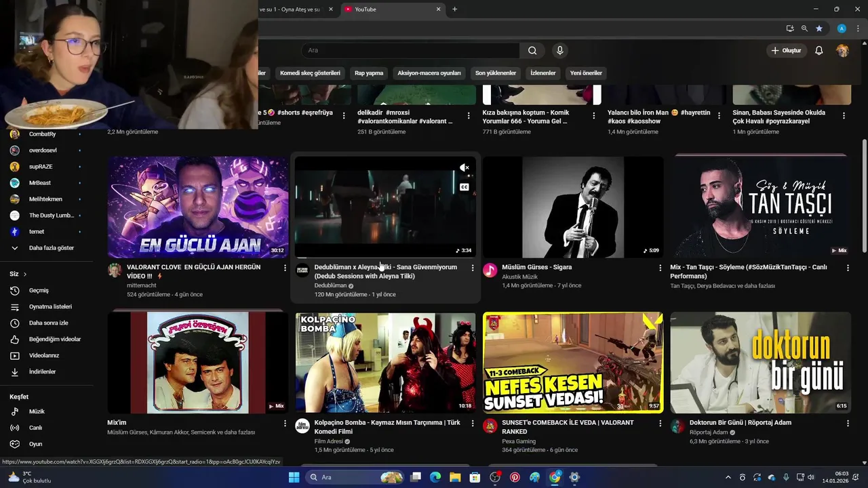Select Son yüklenenler filter chip
868x488 pixels.
click(x=496, y=73)
